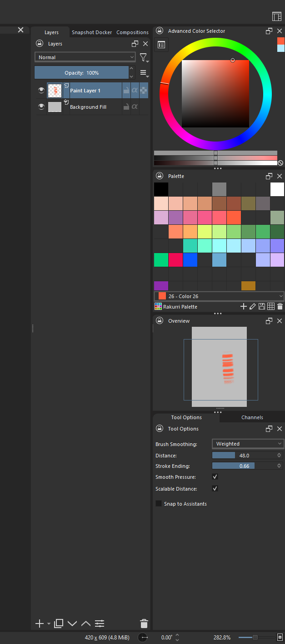Pick the black palette swatch
Viewport: 285px width, 644px height.
point(161,189)
